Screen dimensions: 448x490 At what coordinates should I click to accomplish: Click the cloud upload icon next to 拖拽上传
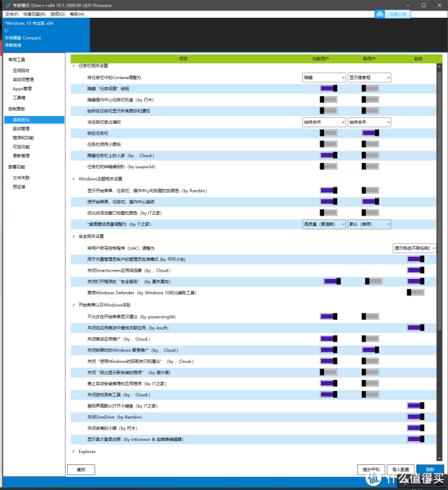379,14
